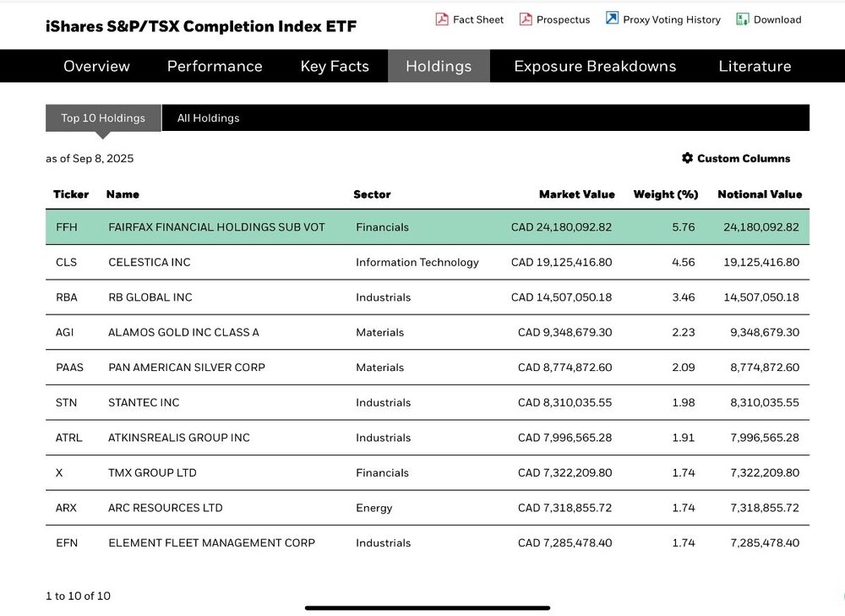Click the 1.98 weight value
The image size is (845, 616).
pos(684,402)
